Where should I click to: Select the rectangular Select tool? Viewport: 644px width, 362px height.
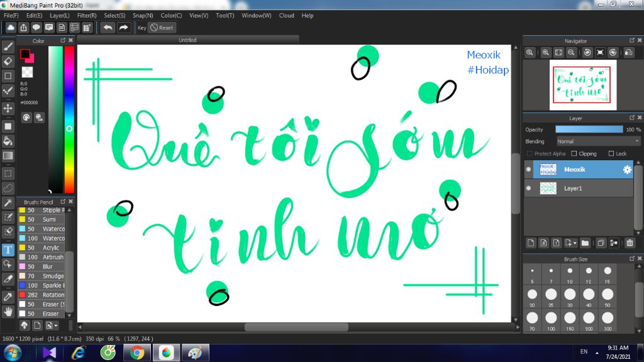pyautogui.click(x=8, y=173)
